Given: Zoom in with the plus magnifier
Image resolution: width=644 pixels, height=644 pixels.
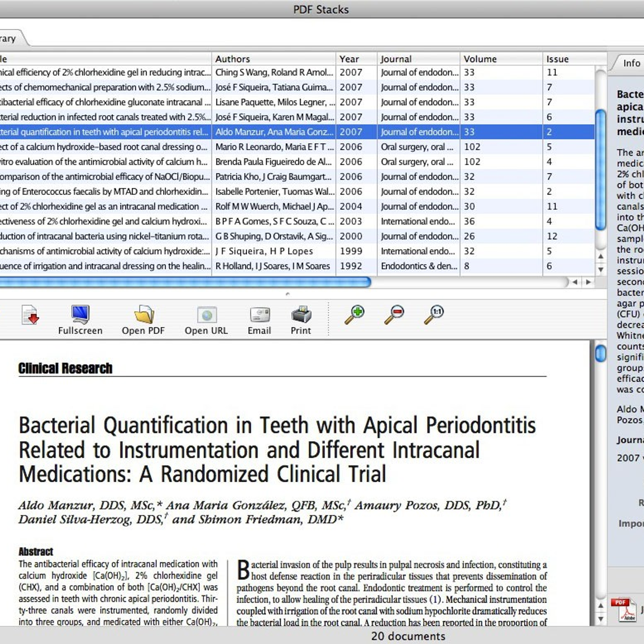Looking at the screenshot, I should 355,315.
